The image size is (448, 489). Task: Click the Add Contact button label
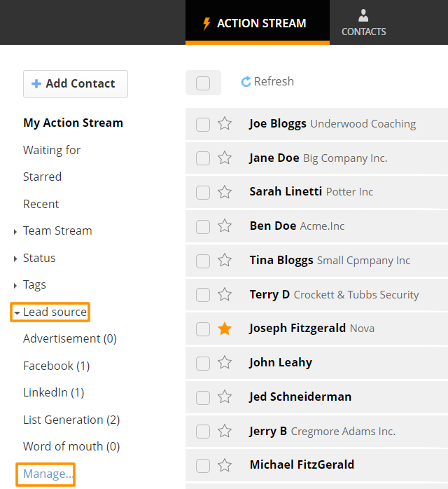(80, 83)
